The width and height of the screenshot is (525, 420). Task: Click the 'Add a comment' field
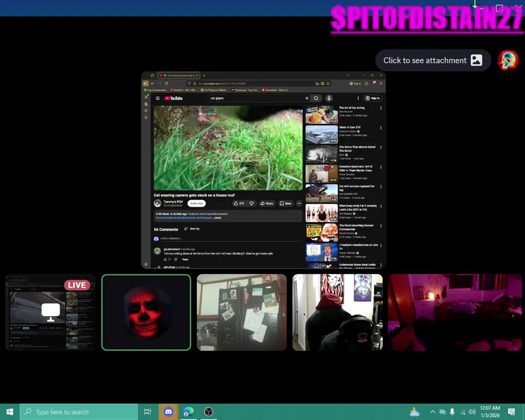tap(230, 239)
